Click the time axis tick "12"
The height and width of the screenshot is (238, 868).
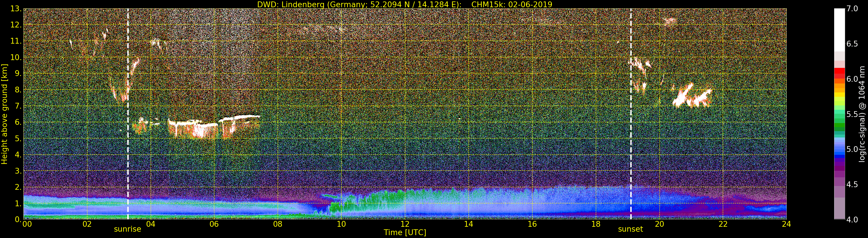coord(405,224)
